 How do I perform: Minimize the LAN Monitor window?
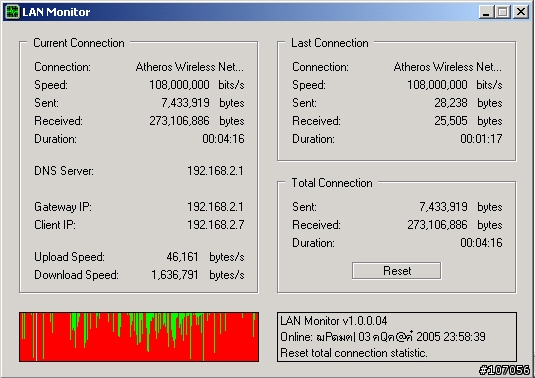coord(486,12)
